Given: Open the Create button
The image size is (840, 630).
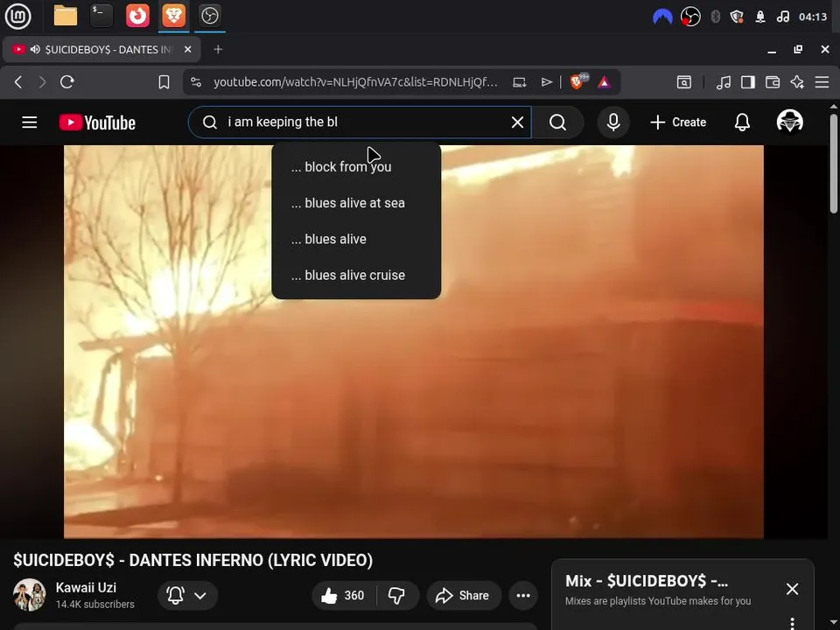Looking at the screenshot, I should [x=678, y=122].
